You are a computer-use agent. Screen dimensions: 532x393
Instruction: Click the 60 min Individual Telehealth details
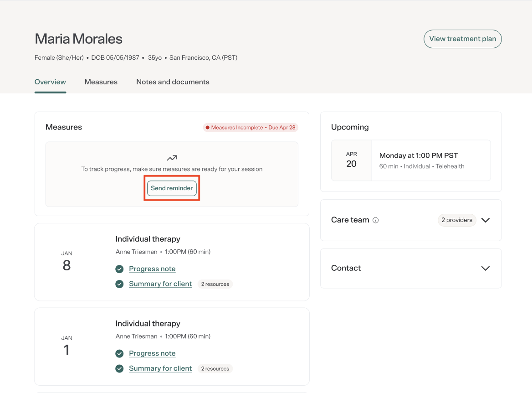click(422, 166)
